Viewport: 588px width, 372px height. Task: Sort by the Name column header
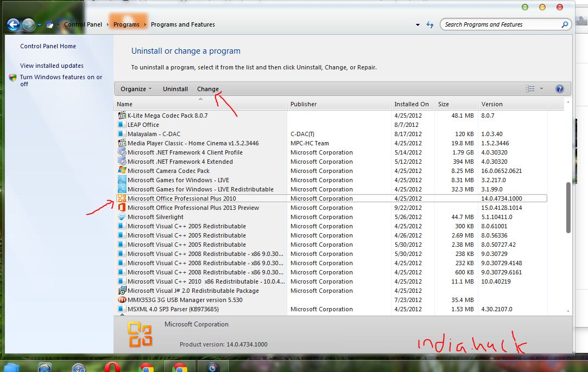point(201,104)
